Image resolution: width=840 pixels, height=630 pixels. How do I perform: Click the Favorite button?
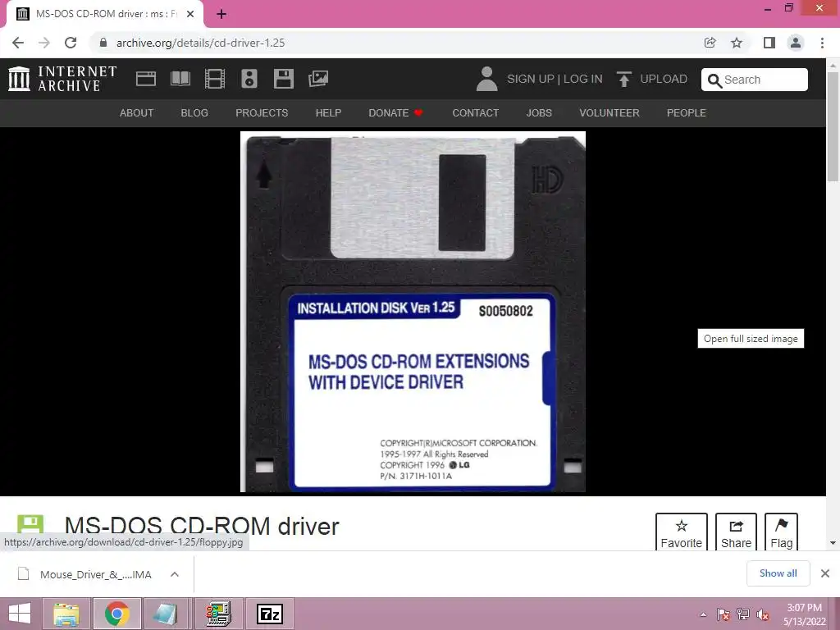point(682,532)
